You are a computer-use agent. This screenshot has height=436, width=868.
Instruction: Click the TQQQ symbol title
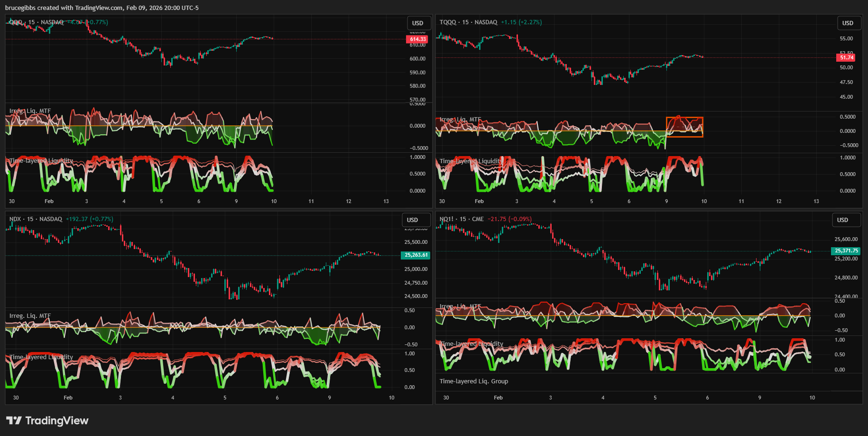click(x=448, y=22)
